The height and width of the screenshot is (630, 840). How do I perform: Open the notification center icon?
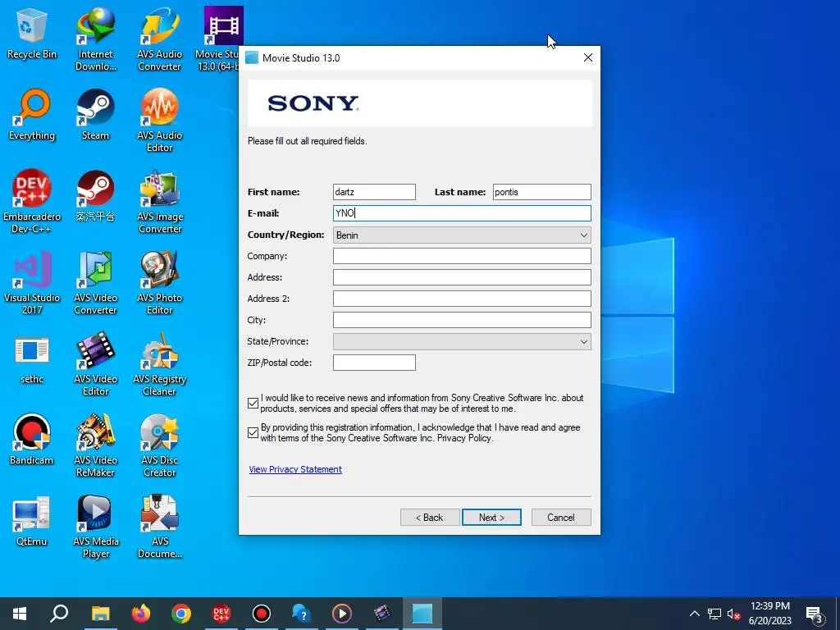click(815, 614)
